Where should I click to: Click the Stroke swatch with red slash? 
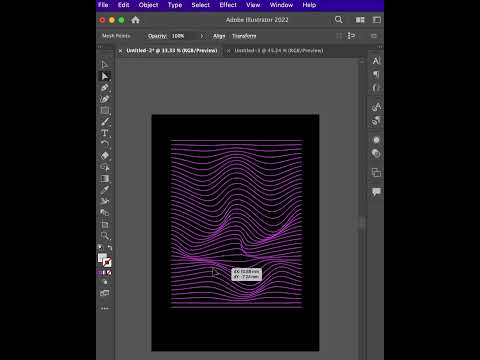click(x=107, y=263)
